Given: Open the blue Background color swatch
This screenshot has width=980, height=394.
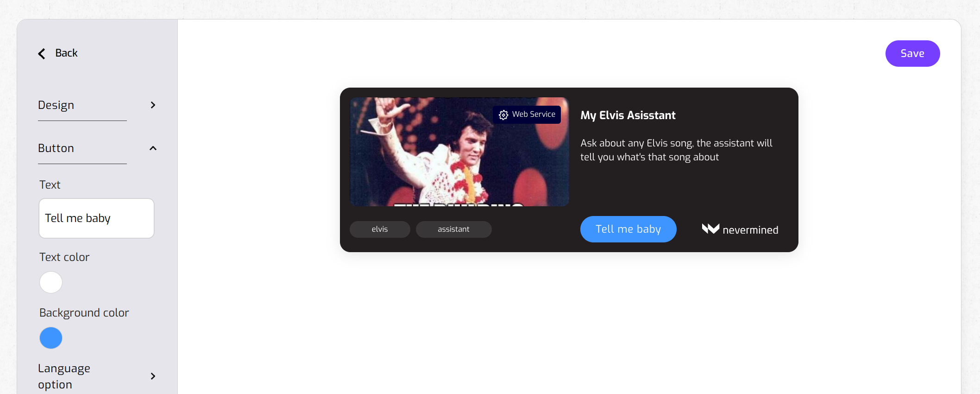Looking at the screenshot, I should pos(51,338).
